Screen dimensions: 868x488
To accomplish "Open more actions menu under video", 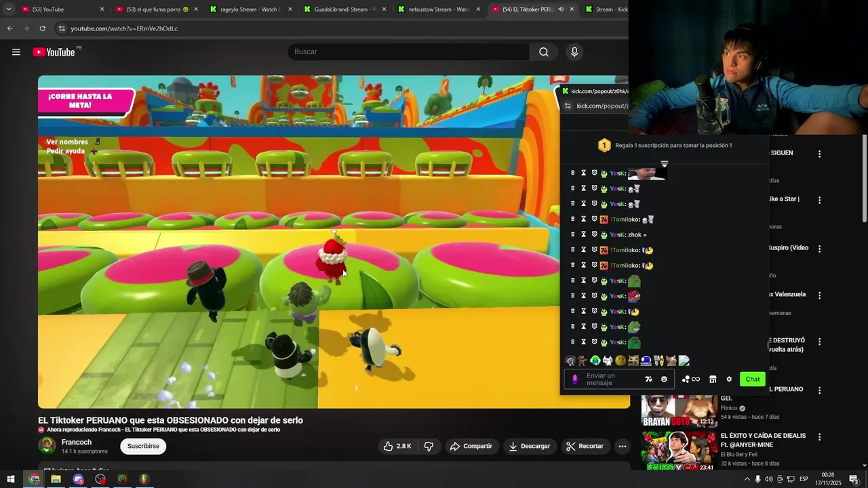I will pyautogui.click(x=622, y=446).
